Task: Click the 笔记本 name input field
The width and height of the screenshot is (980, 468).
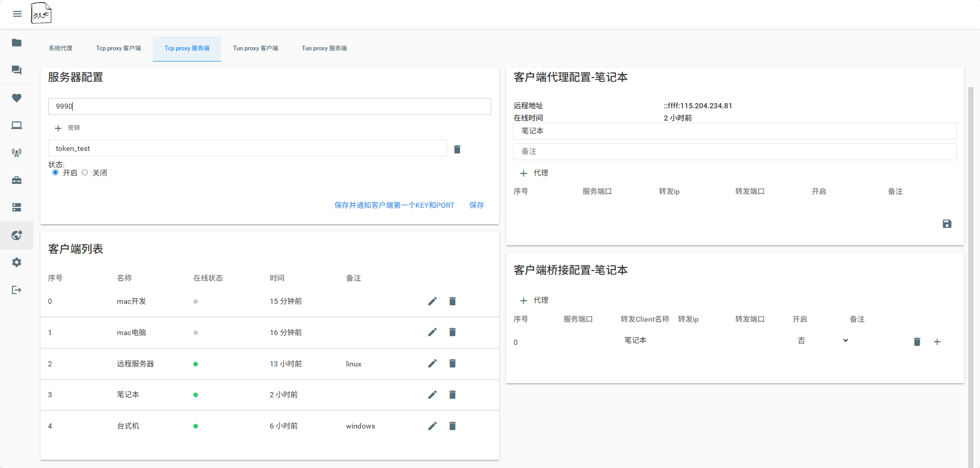Action: click(x=735, y=131)
